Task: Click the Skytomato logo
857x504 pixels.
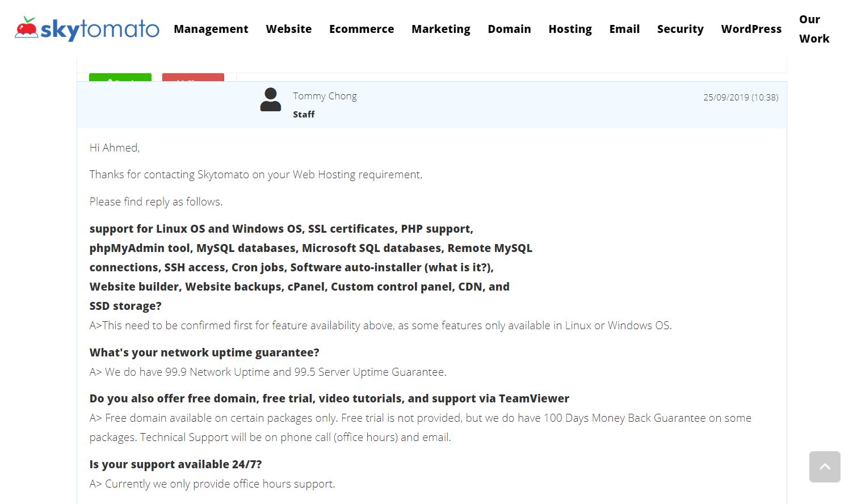Action: pos(87,28)
